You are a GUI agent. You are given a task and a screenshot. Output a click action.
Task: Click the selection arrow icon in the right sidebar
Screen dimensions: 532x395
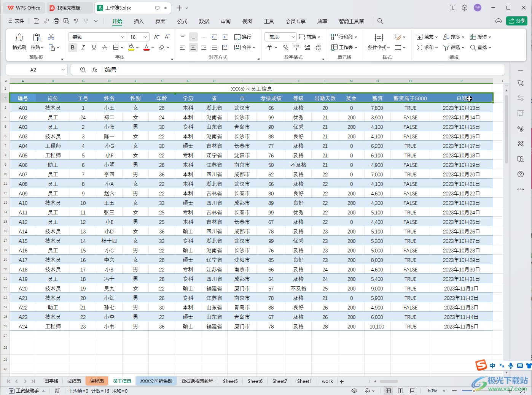tap(521, 83)
